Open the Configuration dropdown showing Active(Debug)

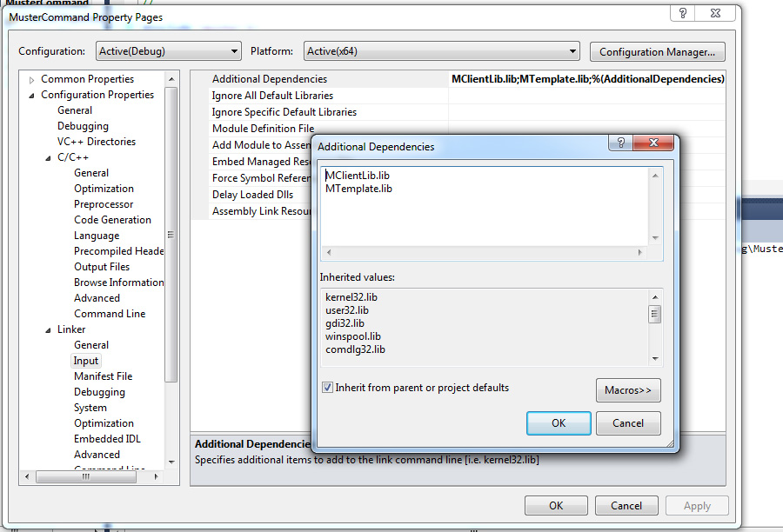coord(235,51)
